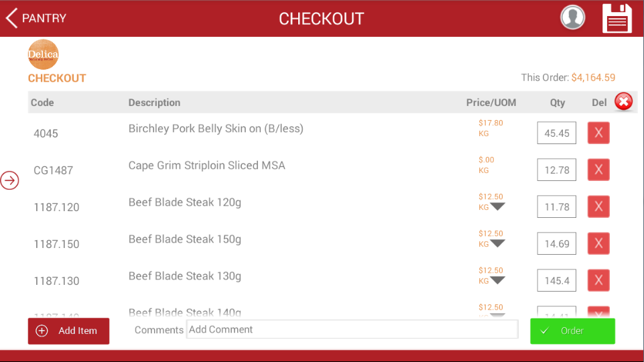Select quantity box for Cape Grim Striploin

(556, 170)
